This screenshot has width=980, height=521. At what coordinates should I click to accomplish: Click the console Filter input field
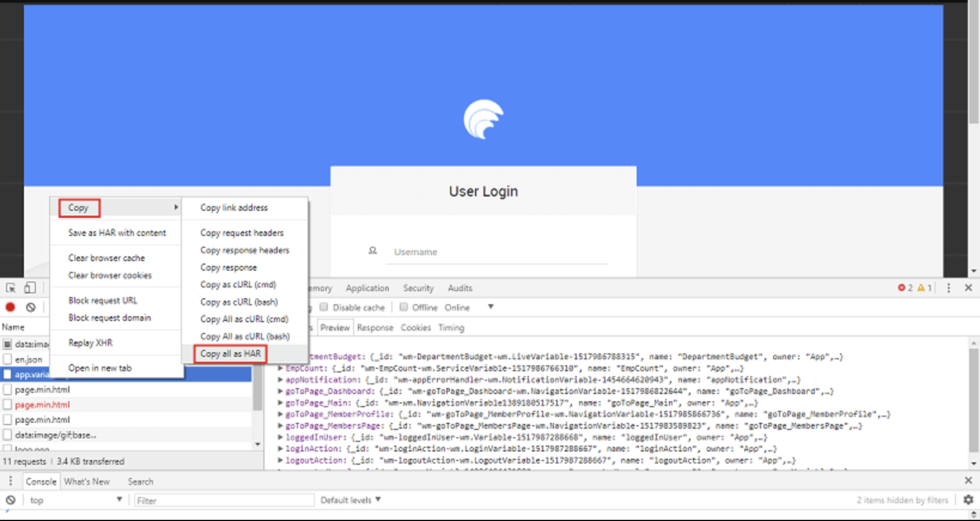click(224, 500)
